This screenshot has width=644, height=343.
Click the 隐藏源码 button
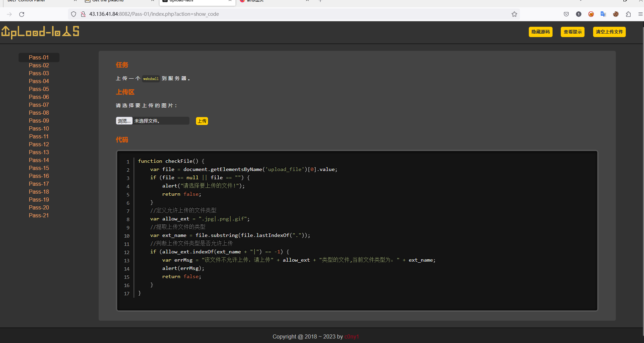click(x=541, y=32)
